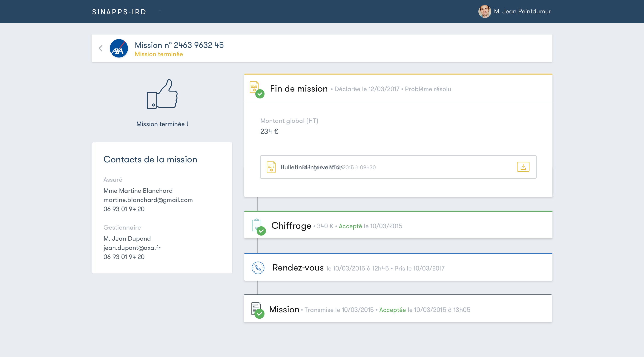Click the 234 € montant global value
The height and width of the screenshot is (357, 644).
point(269,131)
